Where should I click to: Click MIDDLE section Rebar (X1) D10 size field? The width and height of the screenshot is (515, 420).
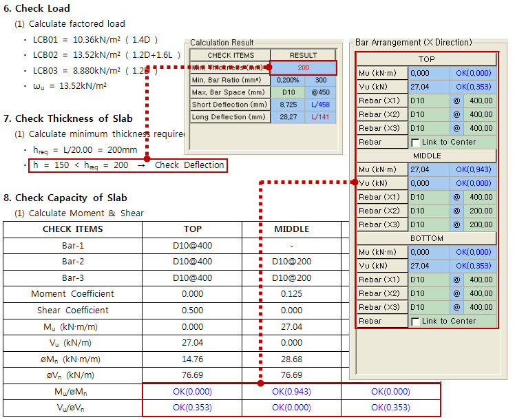click(x=429, y=197)
